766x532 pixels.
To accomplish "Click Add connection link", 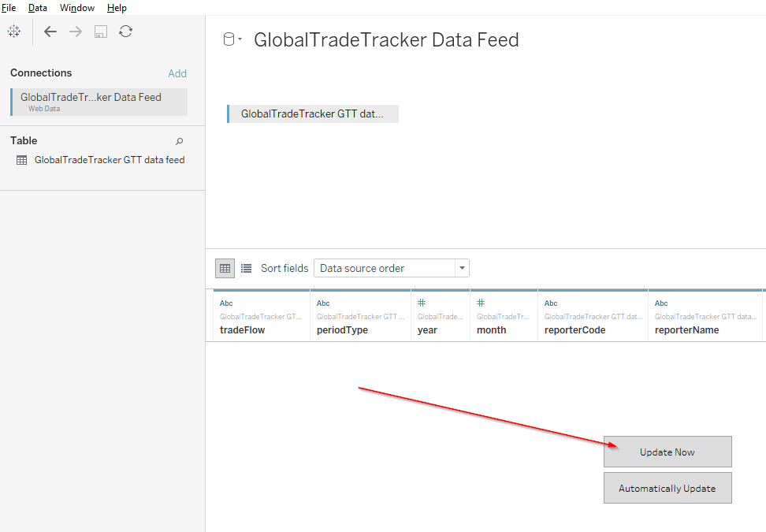I will tap(177, 73).
